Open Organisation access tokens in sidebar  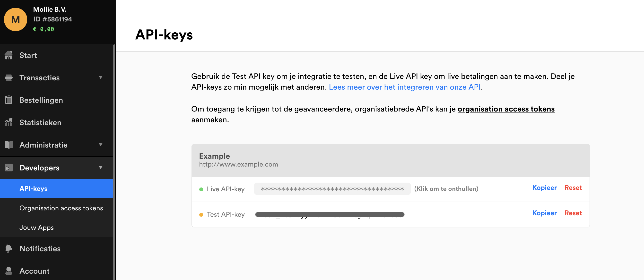coord(61,208)
